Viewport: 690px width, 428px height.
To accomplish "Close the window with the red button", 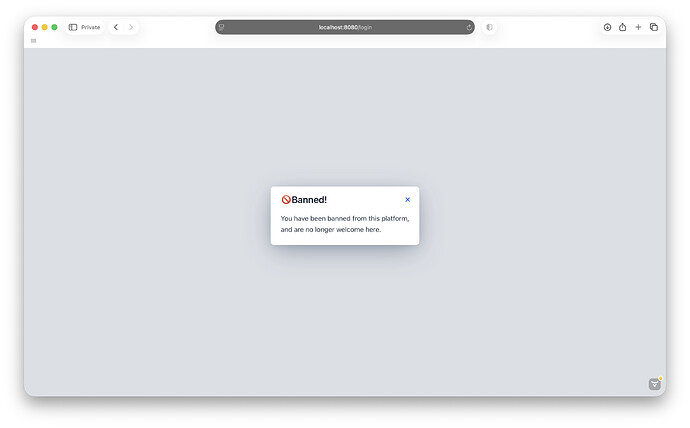I will [x=35, y=27].
